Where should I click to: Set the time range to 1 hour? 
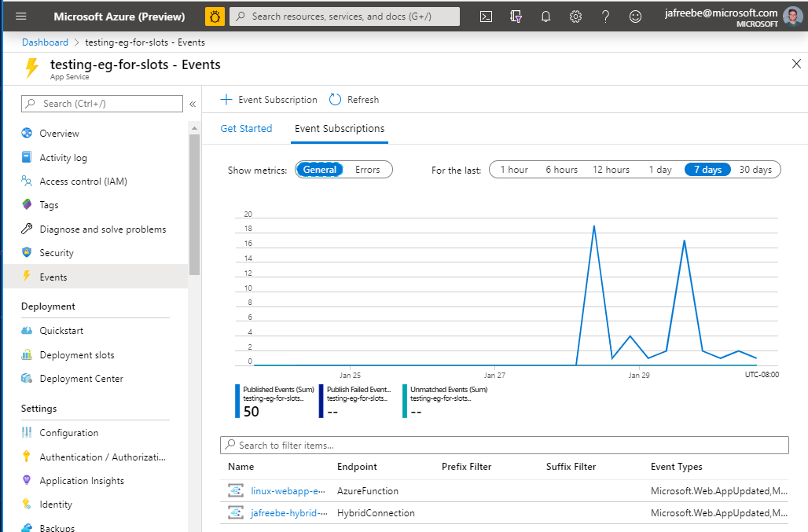(514, 170)
